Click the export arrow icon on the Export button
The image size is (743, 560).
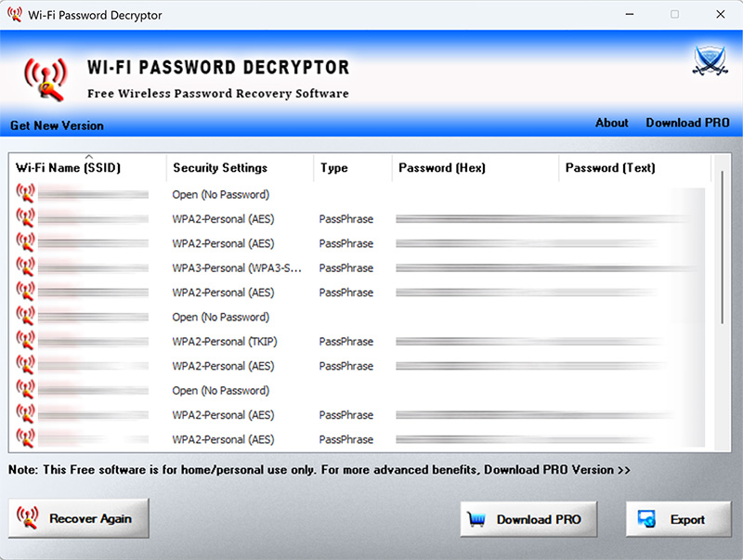pos(645,519)
